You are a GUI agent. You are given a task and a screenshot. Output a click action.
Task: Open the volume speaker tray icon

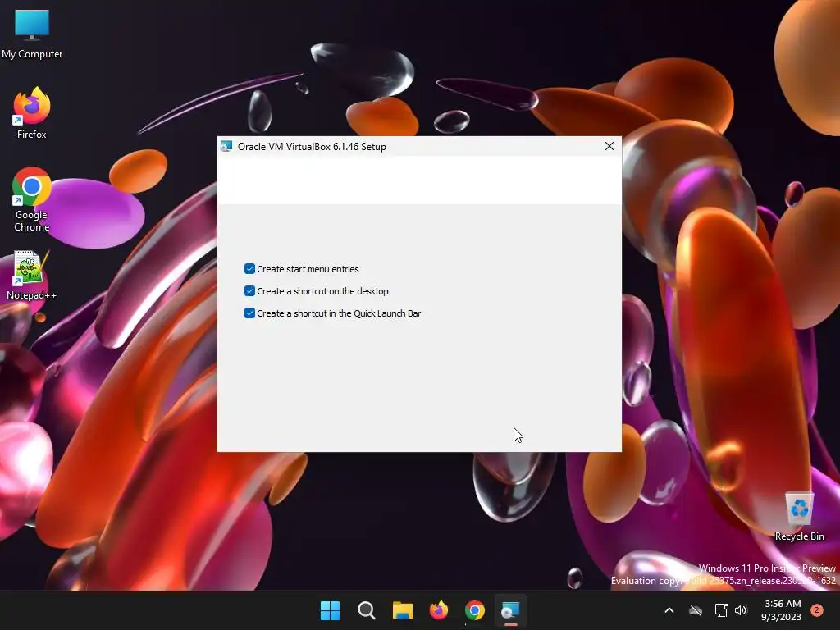click(x=741, y=610)
